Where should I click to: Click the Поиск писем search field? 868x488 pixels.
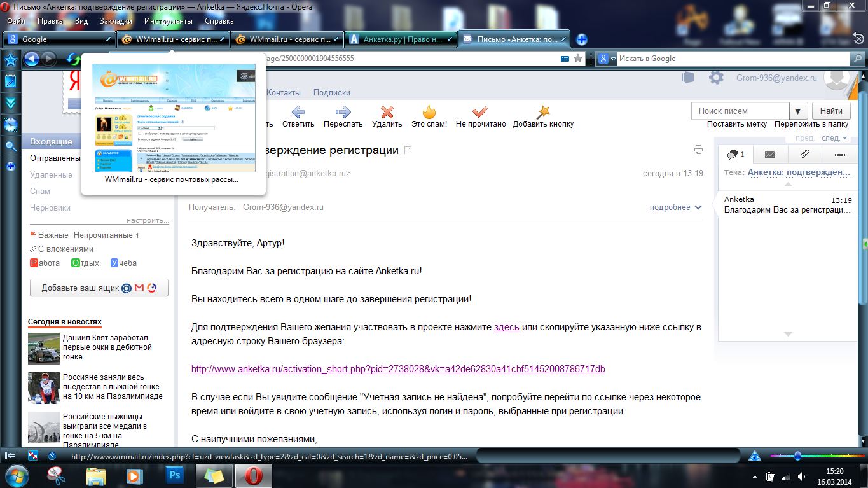(x=740, y=111)
